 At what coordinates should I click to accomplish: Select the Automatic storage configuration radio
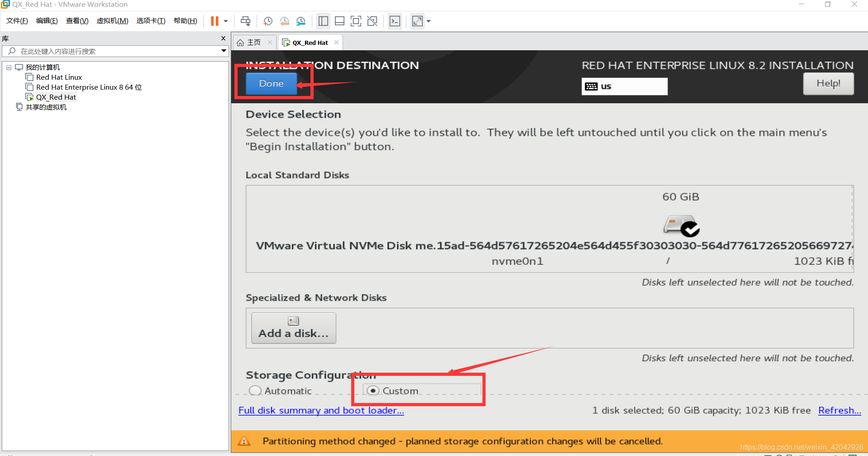point(255,391)
